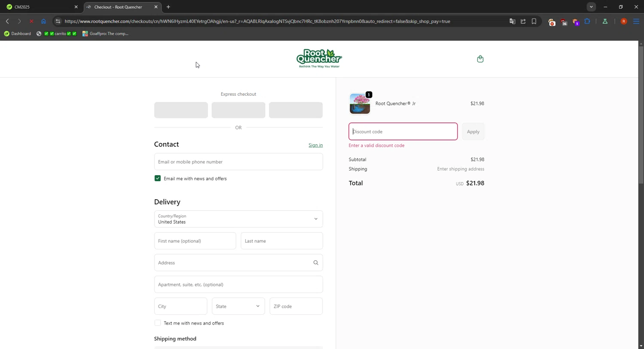Click the first express checkout button

(x=181, y=110)
